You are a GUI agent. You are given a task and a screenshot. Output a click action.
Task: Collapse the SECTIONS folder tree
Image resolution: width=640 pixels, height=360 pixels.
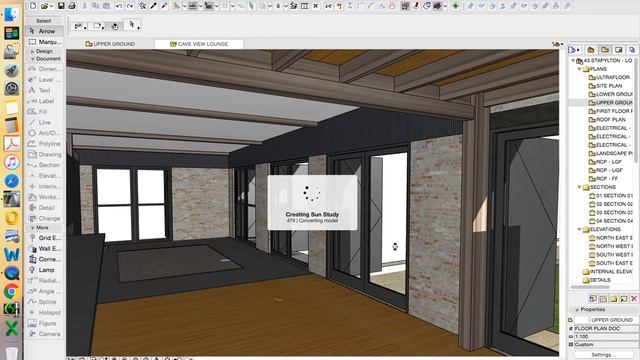[579, 187]
